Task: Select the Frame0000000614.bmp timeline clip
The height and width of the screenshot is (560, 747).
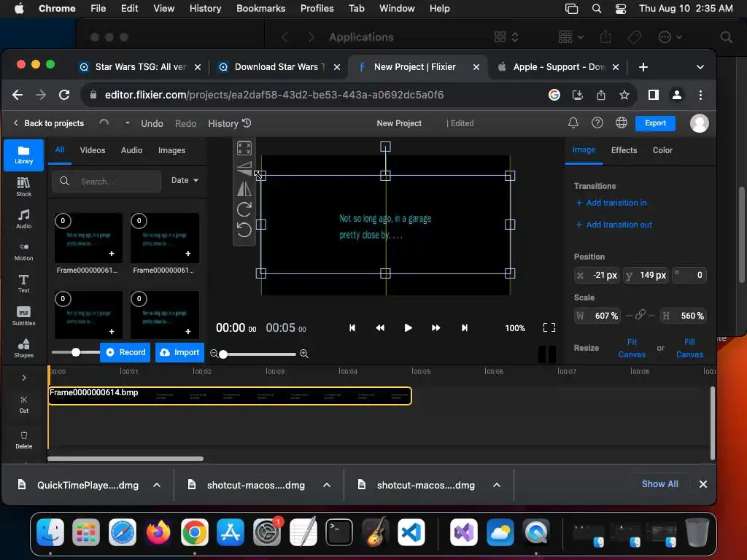Action: pyautogui.click(x=230, y=396)
